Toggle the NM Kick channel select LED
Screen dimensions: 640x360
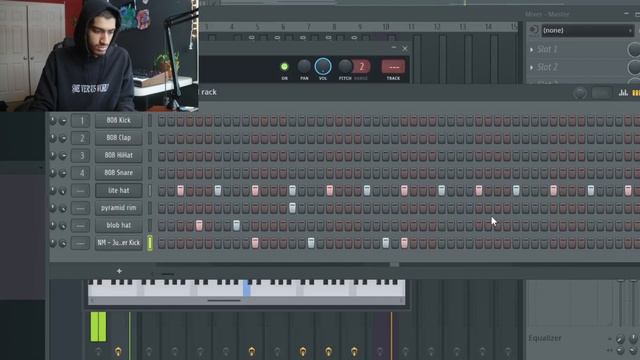[150, 243]
